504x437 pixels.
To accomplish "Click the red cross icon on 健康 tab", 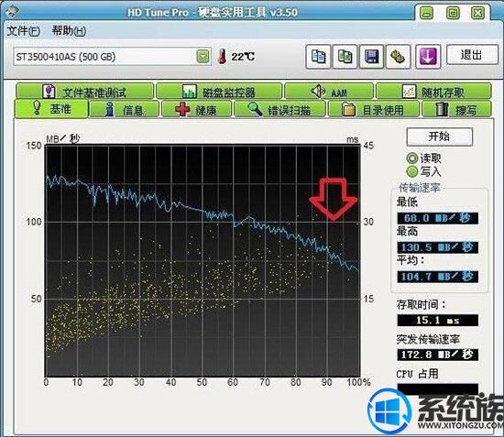I will click(x=183, y=110).
